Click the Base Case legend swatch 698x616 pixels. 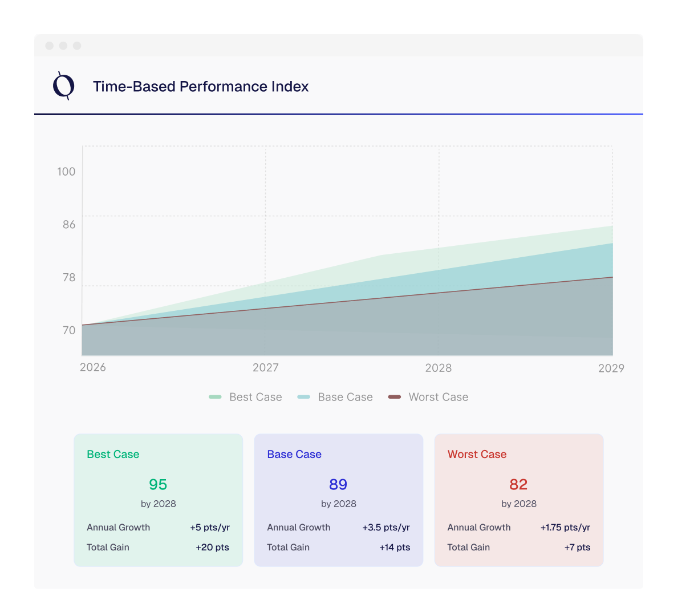pyautogui.click(x=304, y=396)
